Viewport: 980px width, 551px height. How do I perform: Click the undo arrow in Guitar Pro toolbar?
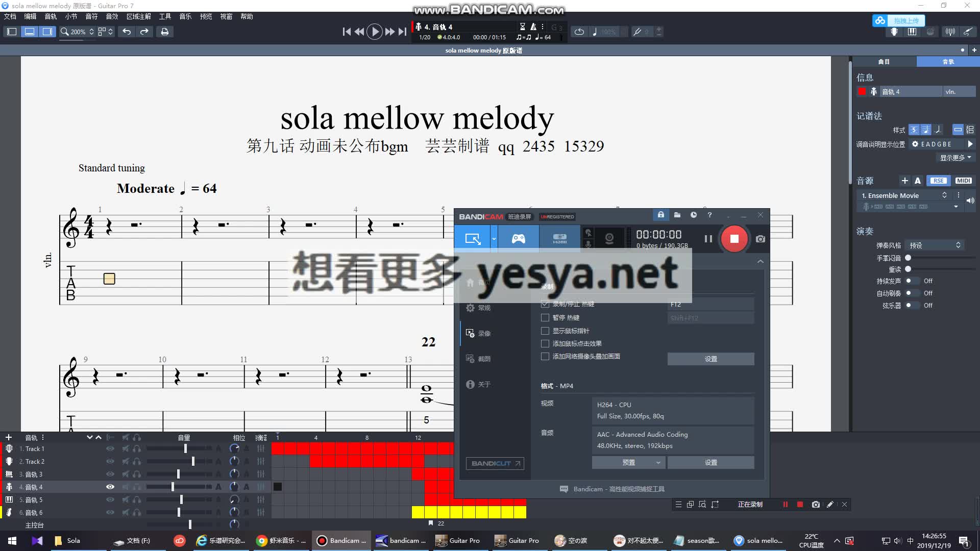[127, 32]
